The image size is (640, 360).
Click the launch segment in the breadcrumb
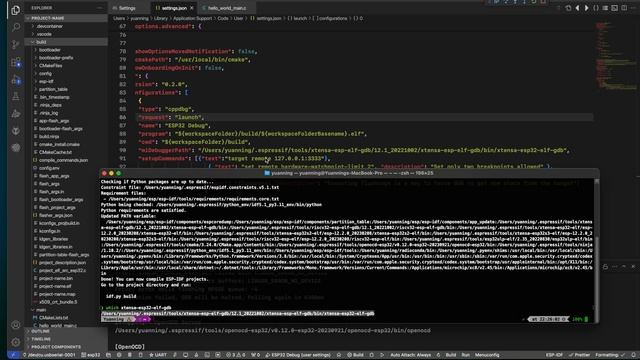pos(300,18)
